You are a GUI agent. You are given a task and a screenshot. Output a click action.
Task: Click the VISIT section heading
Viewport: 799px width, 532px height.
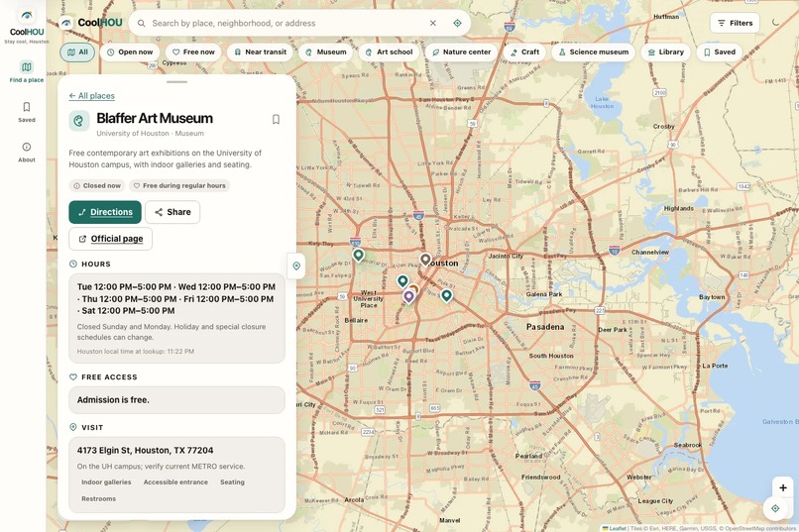[x=92, y=427]
